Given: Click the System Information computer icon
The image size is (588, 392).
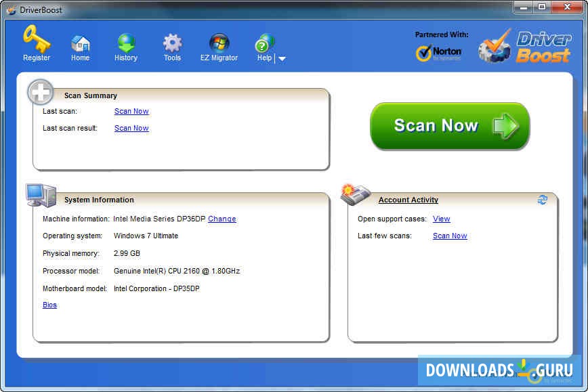Looking at the screenshot, I should [41, 196].
